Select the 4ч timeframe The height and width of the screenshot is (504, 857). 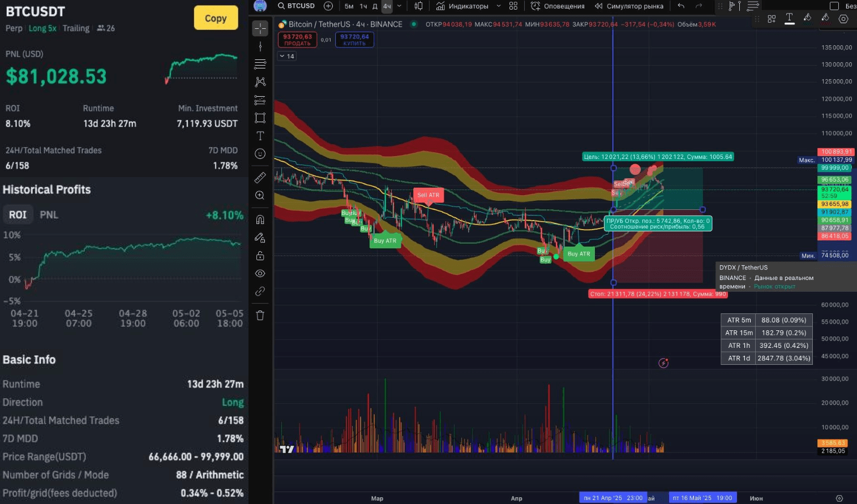(387, 6)
